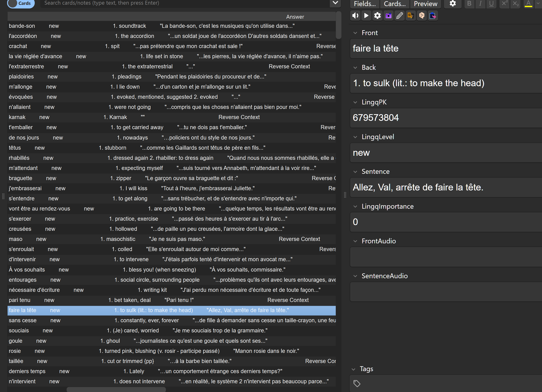Image resolution: width=542 pixels, height=392 pixels.
Task: Click the peach hexagon share icon
Action: (422, 16)
